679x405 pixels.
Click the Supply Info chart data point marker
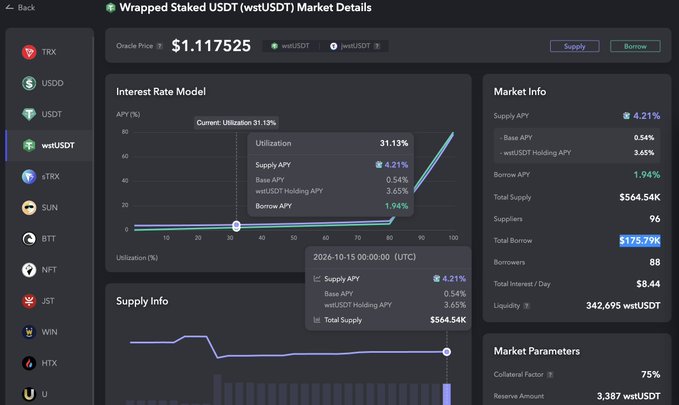(447, 352)
